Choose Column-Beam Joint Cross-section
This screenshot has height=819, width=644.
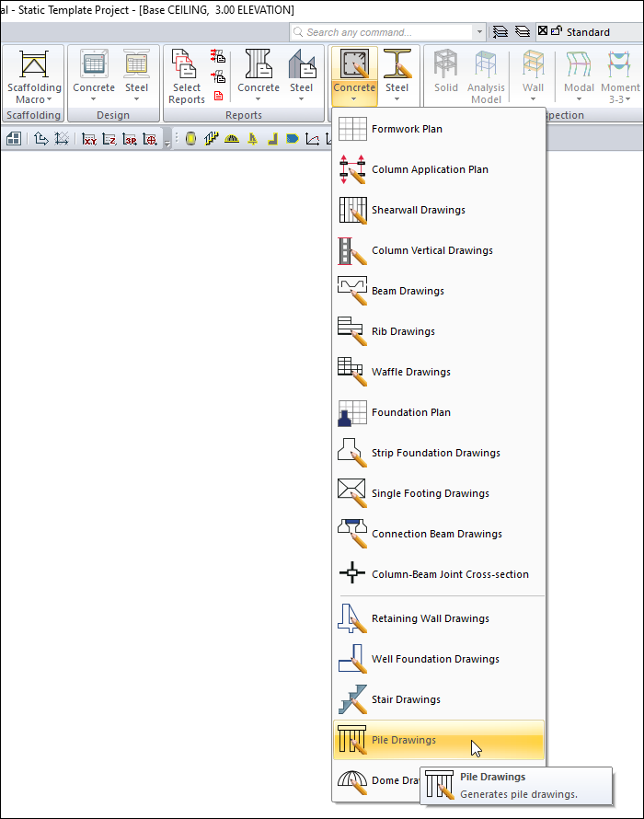coord(438,574)
